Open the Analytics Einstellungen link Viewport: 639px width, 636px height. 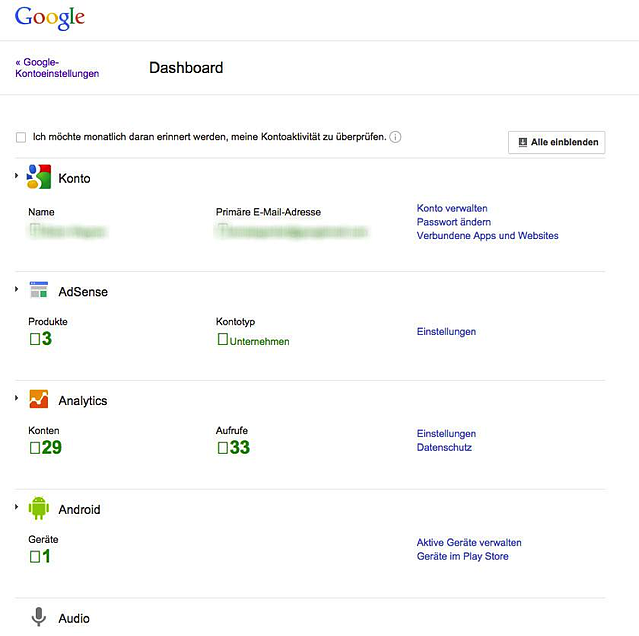click(446, 434)
